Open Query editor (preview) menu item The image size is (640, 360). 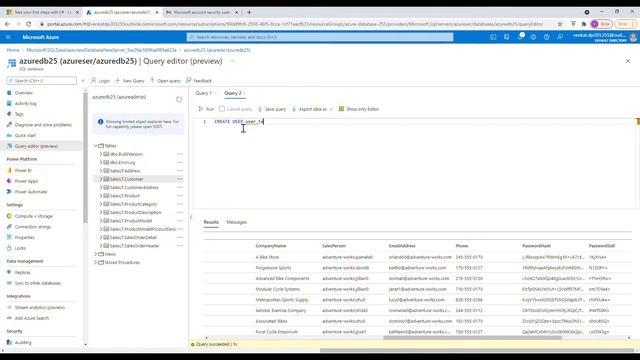pos(36,146)
